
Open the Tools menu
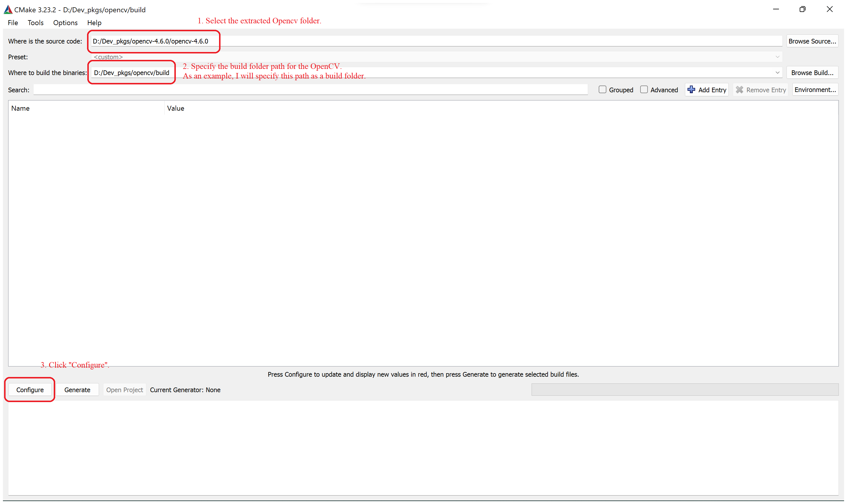click(x=35, y=23)
